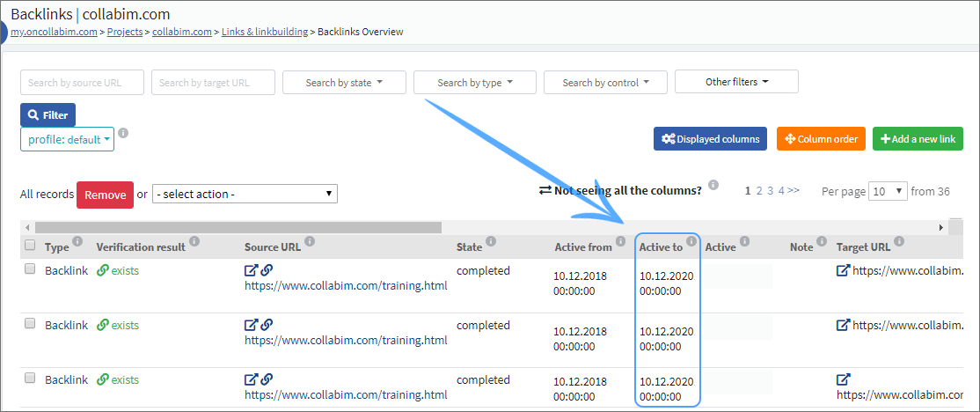Click training.html source URL in first row

tap(346, 286)
